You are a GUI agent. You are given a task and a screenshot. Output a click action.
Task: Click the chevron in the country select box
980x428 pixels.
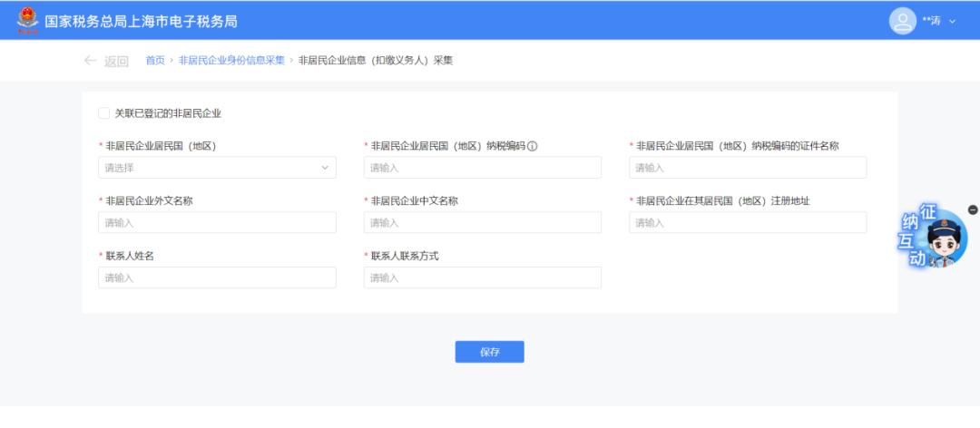tap(325, 168)
